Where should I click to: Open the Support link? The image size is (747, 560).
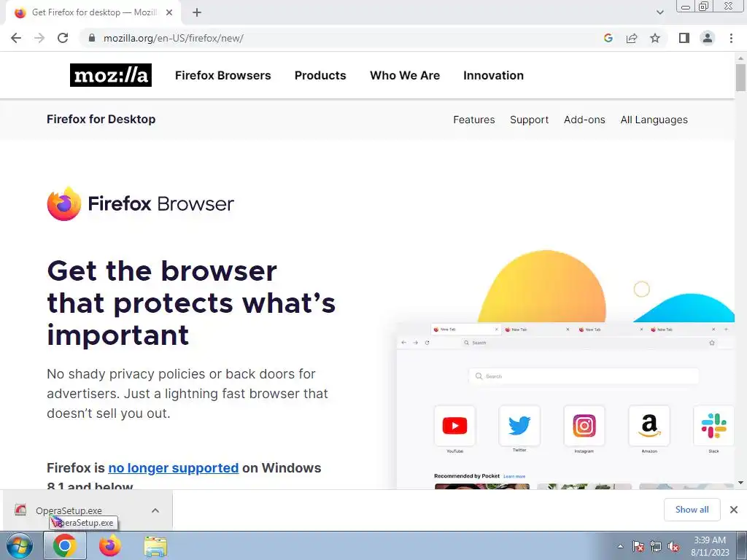click(530, 120)
